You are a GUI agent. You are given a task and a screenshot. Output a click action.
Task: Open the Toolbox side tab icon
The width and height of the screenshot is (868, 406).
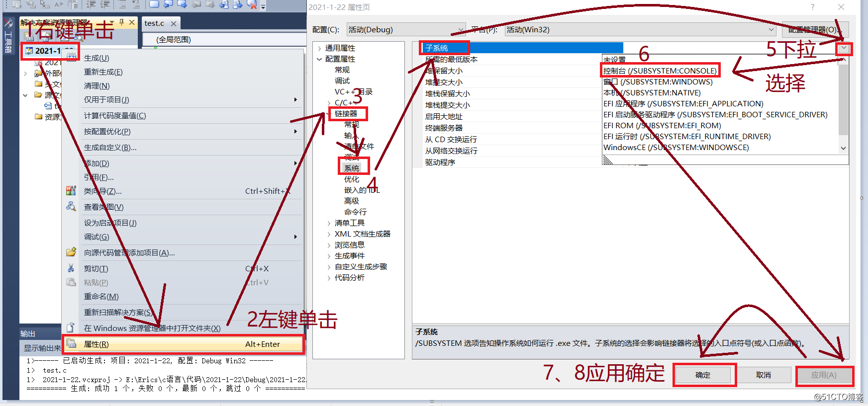click(x=8, y=23)
